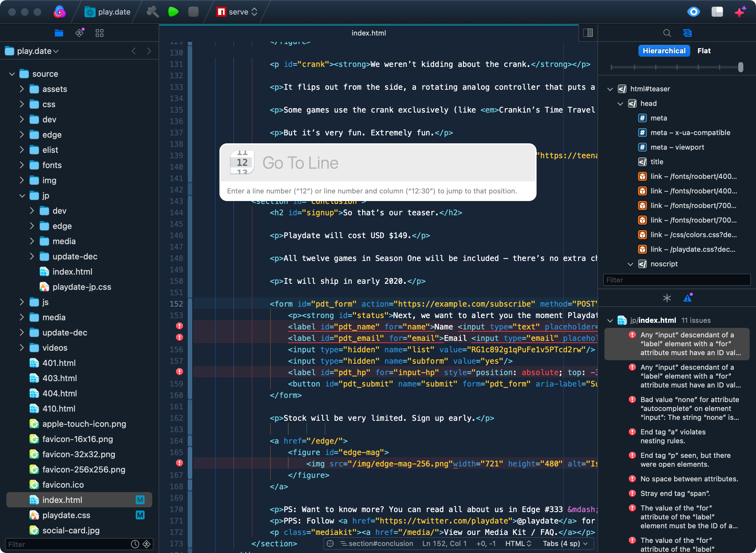Click the Filter input field in inspector
The height and width of the screenshot is (553, 756).
[678, 280]
